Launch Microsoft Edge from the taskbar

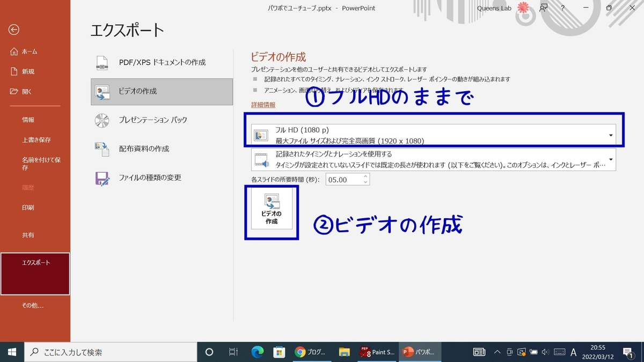[258, 352]
